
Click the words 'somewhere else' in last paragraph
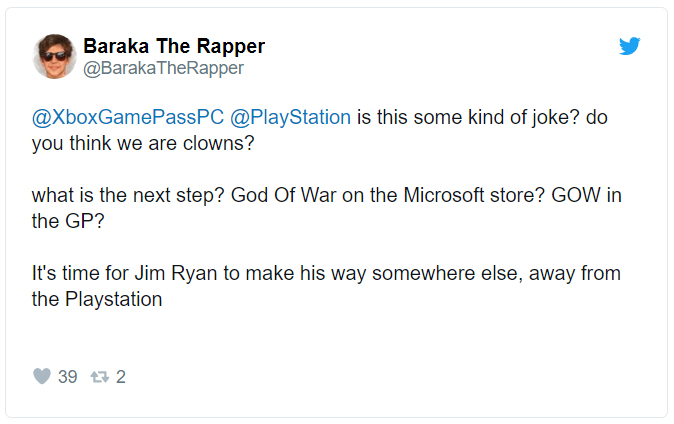(x=447, y=273)
